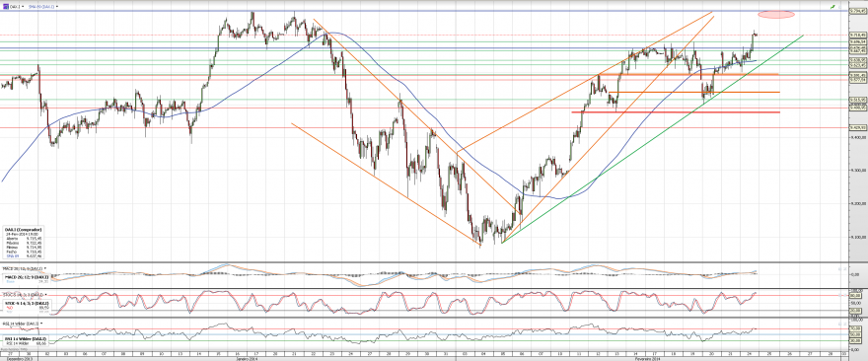Image resolution: width=868 pixels, height=361 pixels.
Task: Click the green pin icon at chart top-right
Action: pyautogui.click(x=832, y=6)
